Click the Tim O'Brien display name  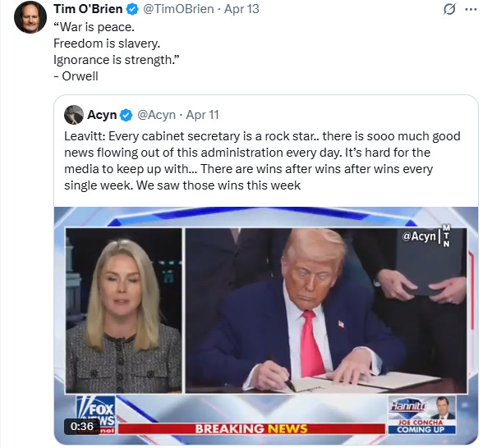point(88,9)
